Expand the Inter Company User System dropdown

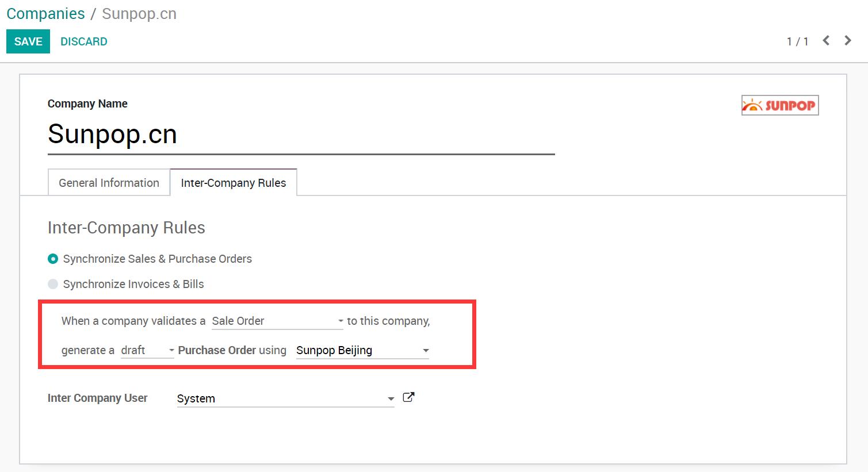pos(285,398)
